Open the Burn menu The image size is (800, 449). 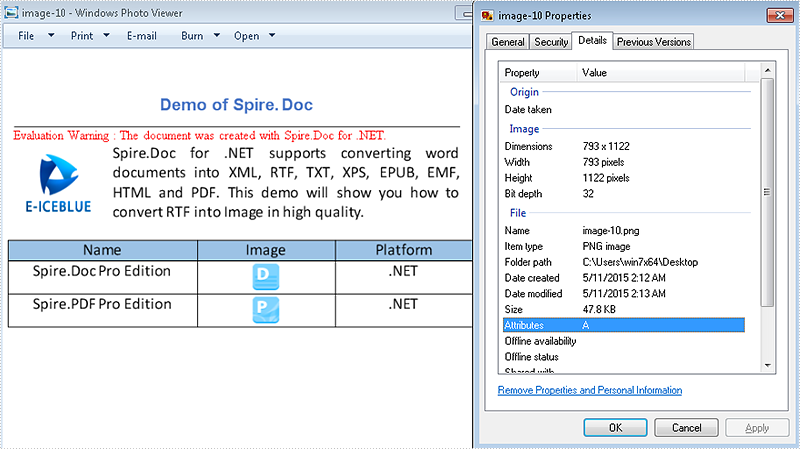(192, 36)
